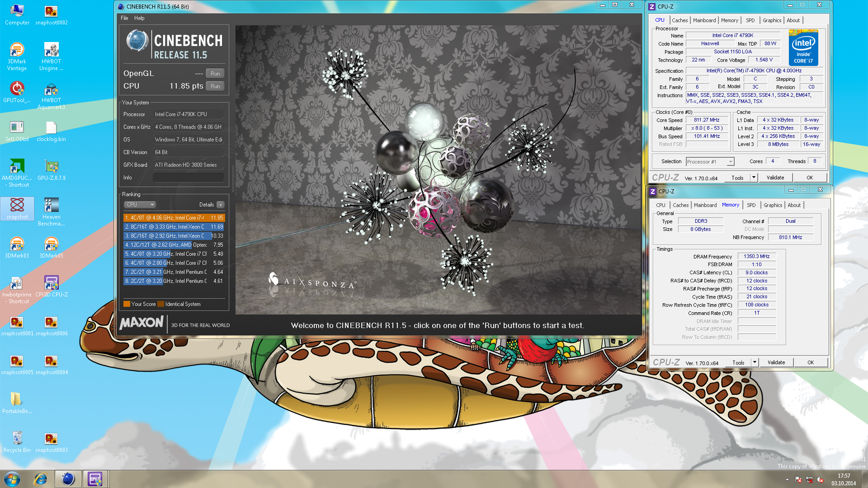Screen dimensions: 868x488
Task: Click the Processor field in Your System
Action: (189, 114)
